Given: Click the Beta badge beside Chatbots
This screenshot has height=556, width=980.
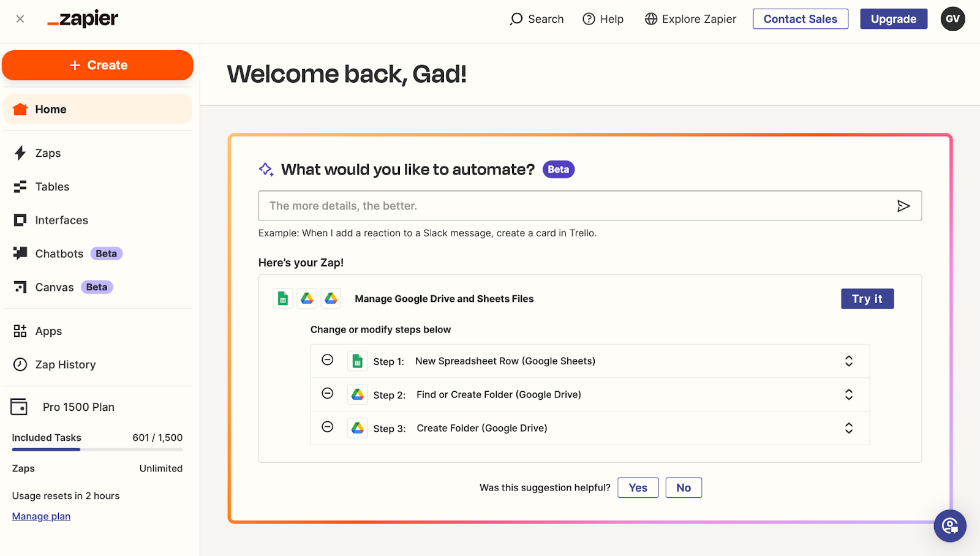Looking at the screenshot, I should pos(107,254).
